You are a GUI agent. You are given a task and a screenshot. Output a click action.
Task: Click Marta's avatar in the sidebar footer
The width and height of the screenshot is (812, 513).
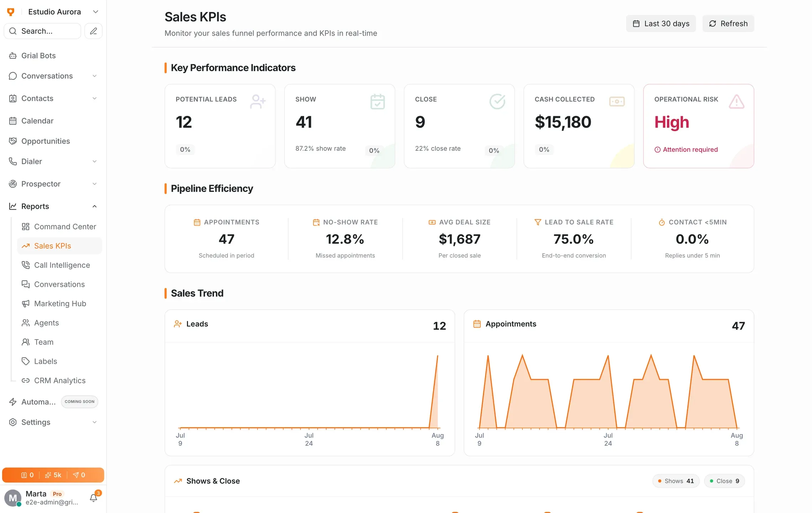[12, 498]
